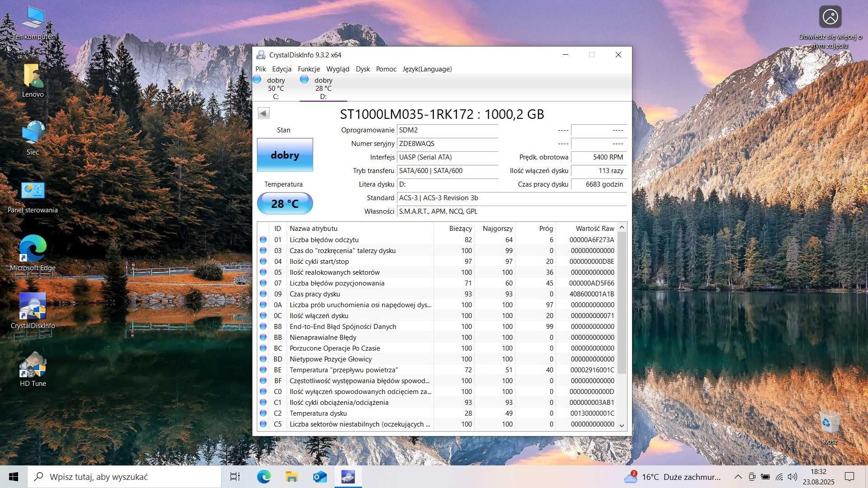Open Wi-Fi network tray icon
Image resolution: width=868 pixels, height=488 pixels.
tap(779, 477)
